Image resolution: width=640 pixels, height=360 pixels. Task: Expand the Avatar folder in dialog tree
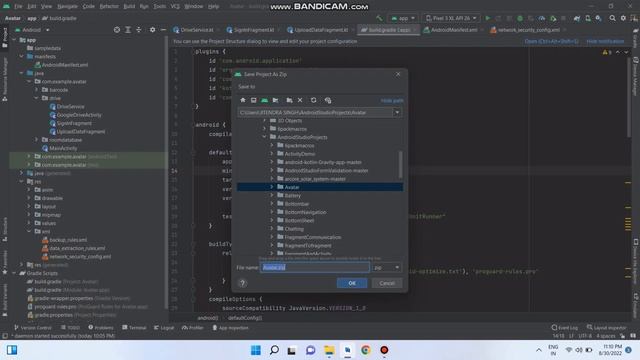[x=272, y=187]
